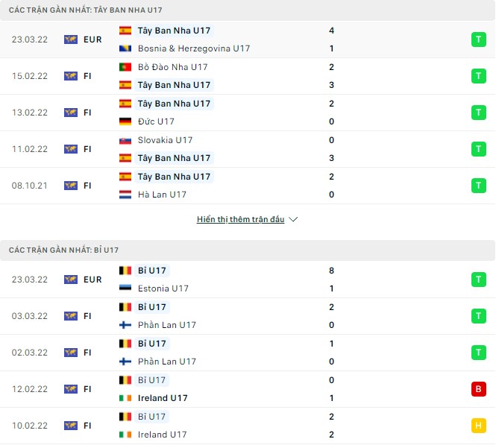Expand more matches via chevron arrow
499x448 pixels.
[x=293, y=220]
